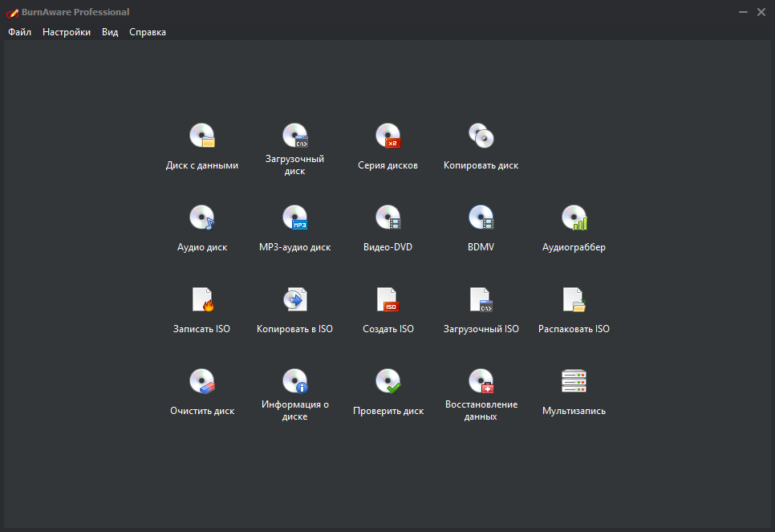775x532 pixels.
Task: Launch the Аудиограббер tool
Action: click(574, 217)
